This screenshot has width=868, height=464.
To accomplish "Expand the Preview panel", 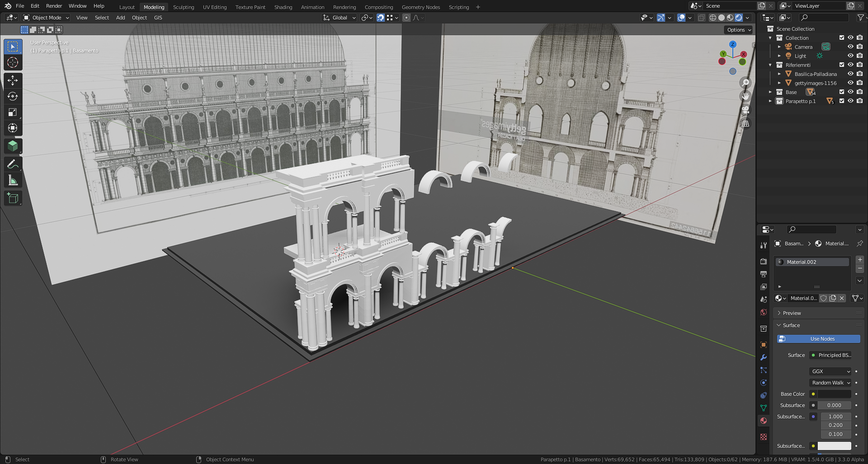I will click(792, 313).
